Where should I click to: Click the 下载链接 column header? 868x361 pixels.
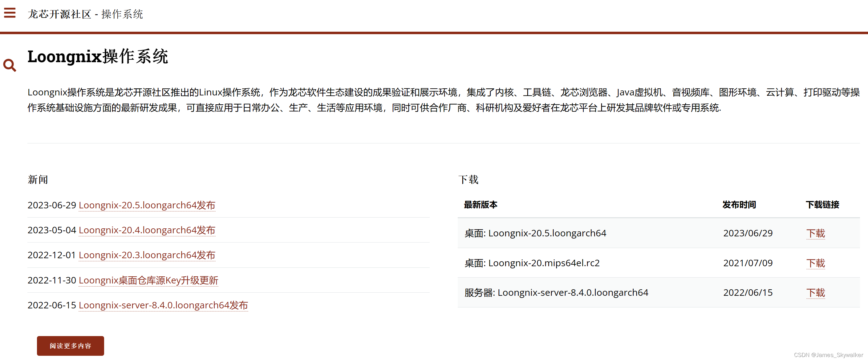(822, 205)
